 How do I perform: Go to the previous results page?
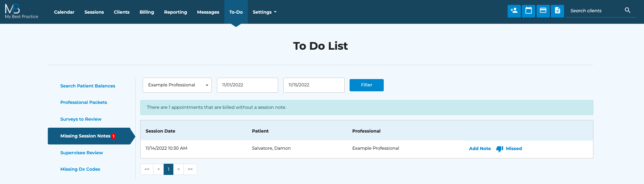pos(158,169)
